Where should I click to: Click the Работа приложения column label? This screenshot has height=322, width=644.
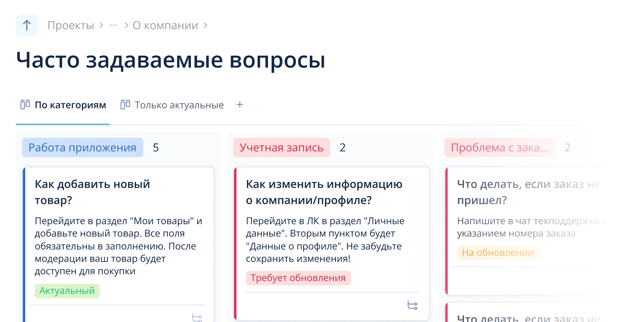click(83, 147)
